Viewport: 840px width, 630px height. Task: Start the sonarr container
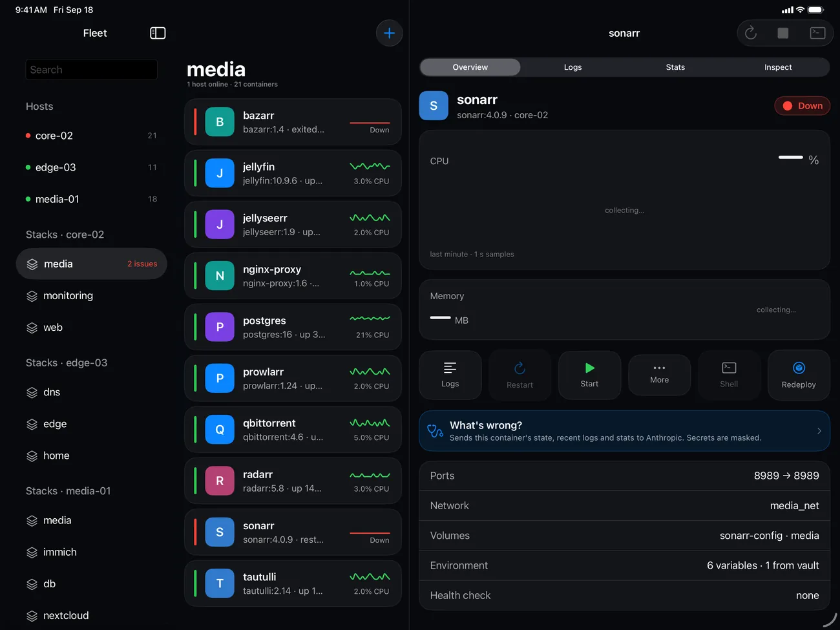[x=590, y=375]
